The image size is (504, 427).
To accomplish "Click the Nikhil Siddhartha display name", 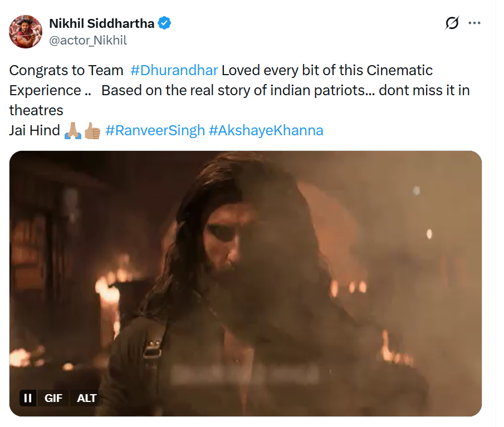I will tap(102, 23).
